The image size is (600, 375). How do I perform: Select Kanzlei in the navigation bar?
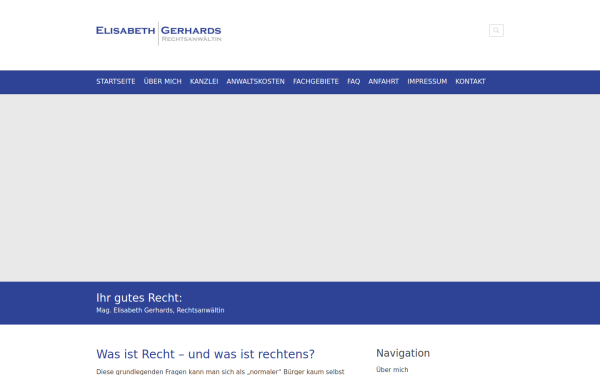coord(204,82)
